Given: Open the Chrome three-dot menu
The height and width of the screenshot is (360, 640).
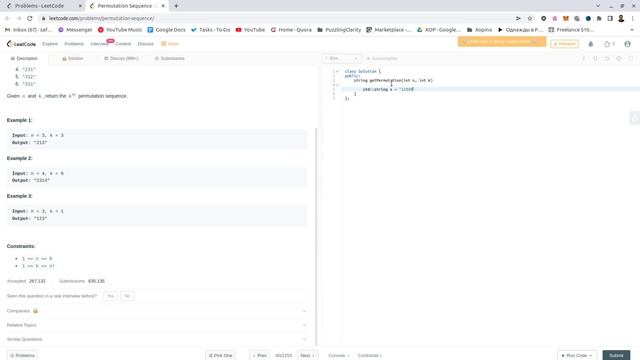Looking at the screenshot, I should [632, 18].
